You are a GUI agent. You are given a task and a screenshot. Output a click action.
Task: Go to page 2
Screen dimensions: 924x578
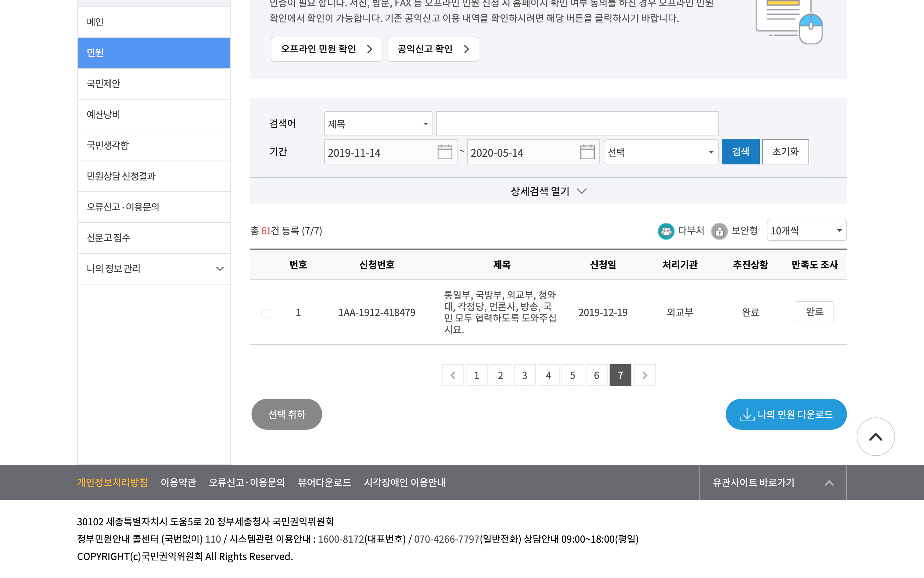[x=501, y=375]
